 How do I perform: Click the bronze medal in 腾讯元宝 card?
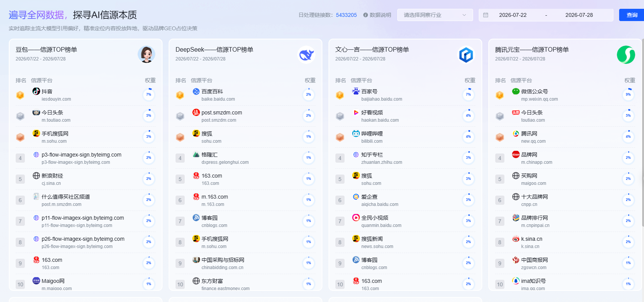click(x=500, y=137)
